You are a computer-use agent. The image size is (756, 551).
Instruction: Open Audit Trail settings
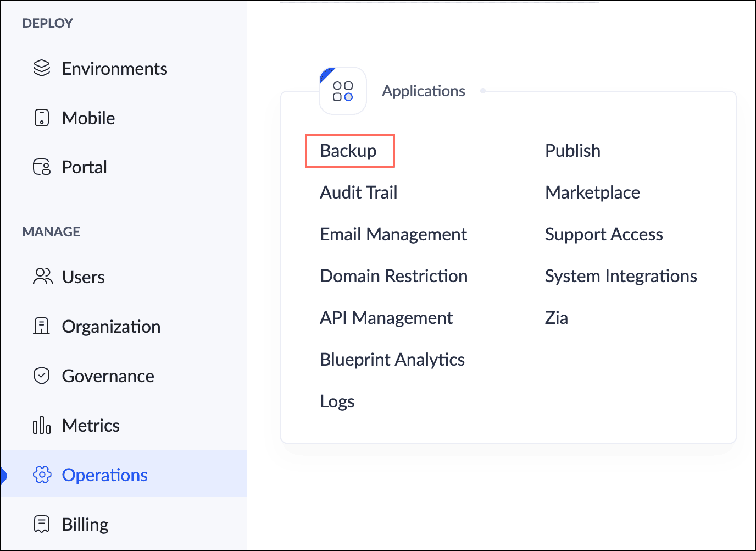coord(358,192)
